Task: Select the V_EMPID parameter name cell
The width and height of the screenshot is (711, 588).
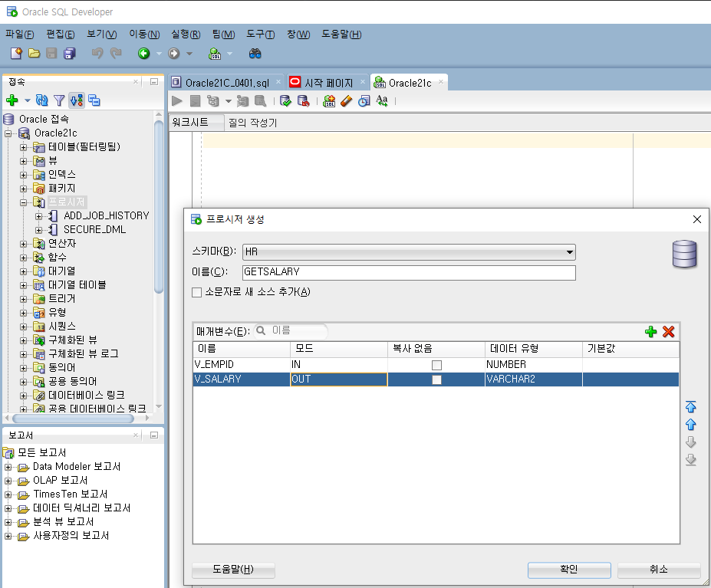Action: tap(242, 365)
